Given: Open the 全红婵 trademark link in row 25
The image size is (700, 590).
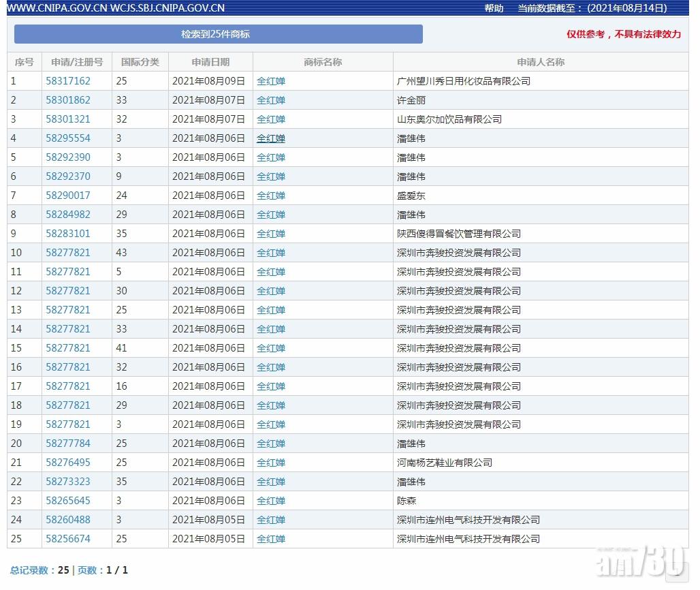Looking at the screenshot, I should (271, 539).
